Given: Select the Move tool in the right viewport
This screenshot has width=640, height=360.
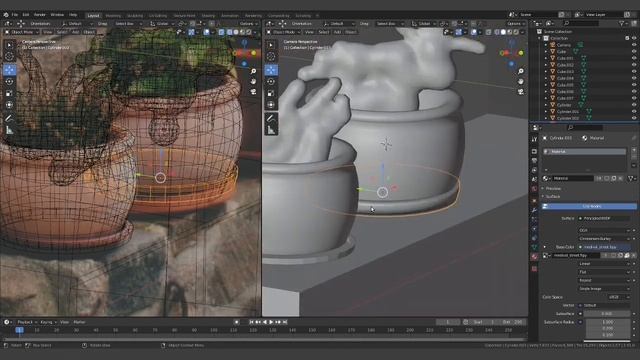Looking at the screenshot, I should [271, 69].
